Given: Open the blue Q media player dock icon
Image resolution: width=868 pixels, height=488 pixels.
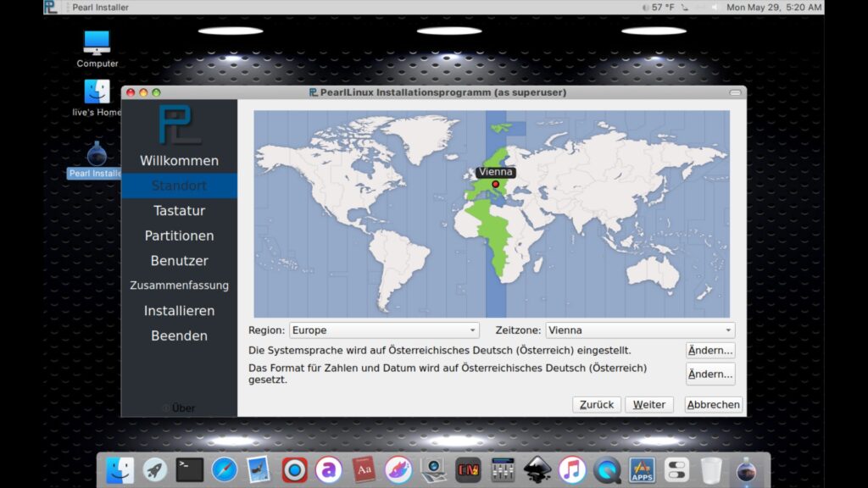Looking at the screenshot, I should [607, 470].
